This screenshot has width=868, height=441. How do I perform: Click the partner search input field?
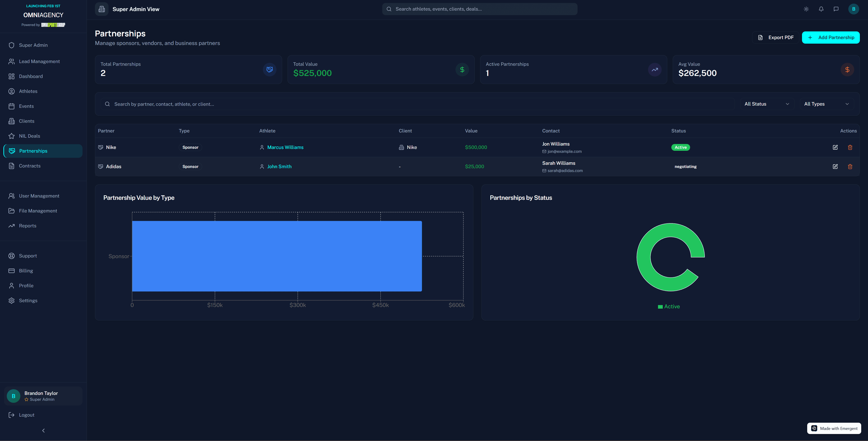click(x=417, y=104)
